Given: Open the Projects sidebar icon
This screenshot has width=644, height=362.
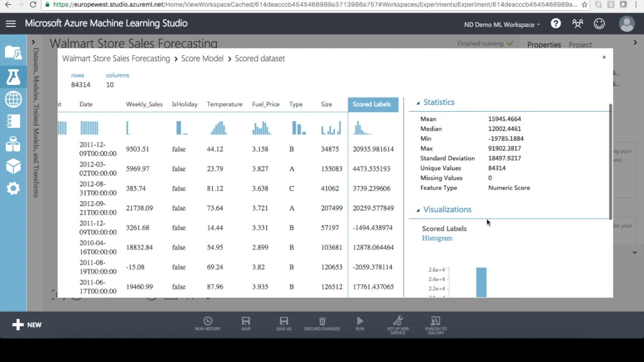Looking at the screenshot, I should (x=13, y=53).
